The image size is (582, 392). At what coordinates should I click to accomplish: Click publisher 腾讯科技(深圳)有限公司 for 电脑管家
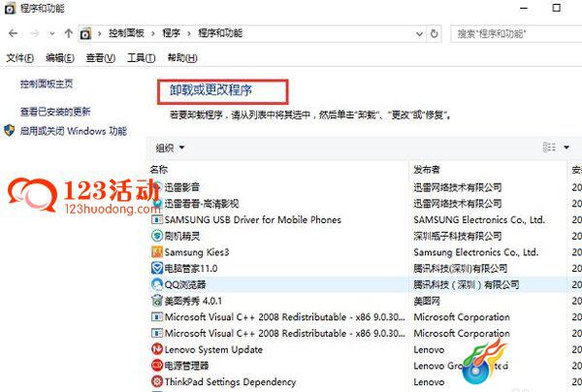click(x=461, y=269)
